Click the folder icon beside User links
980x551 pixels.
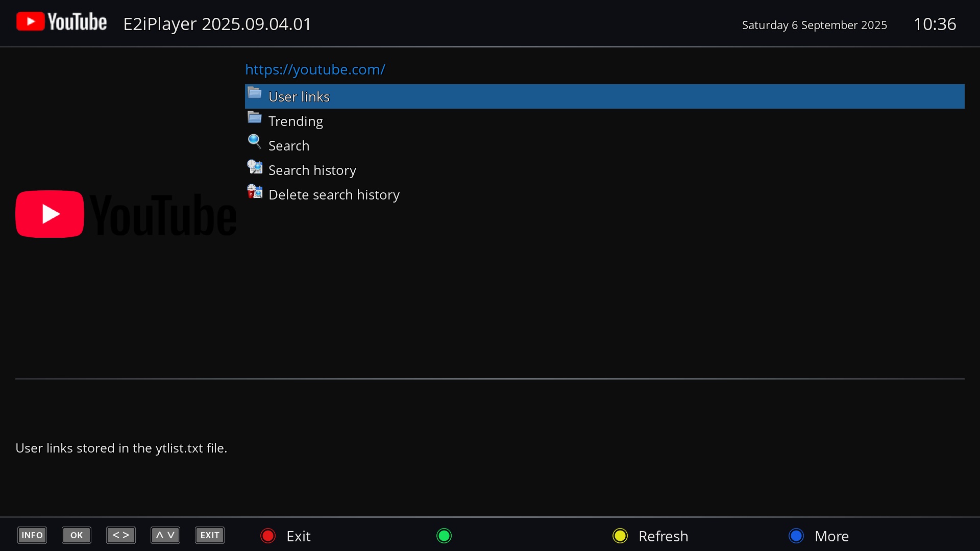click(254, 93)
